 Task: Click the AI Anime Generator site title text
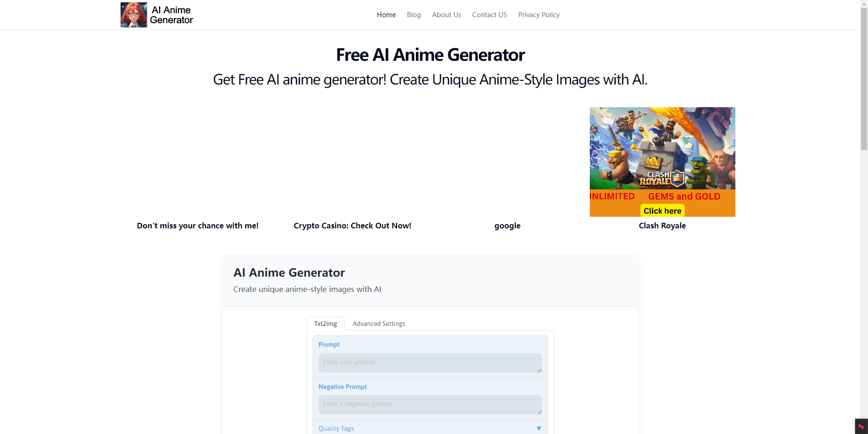171,15
